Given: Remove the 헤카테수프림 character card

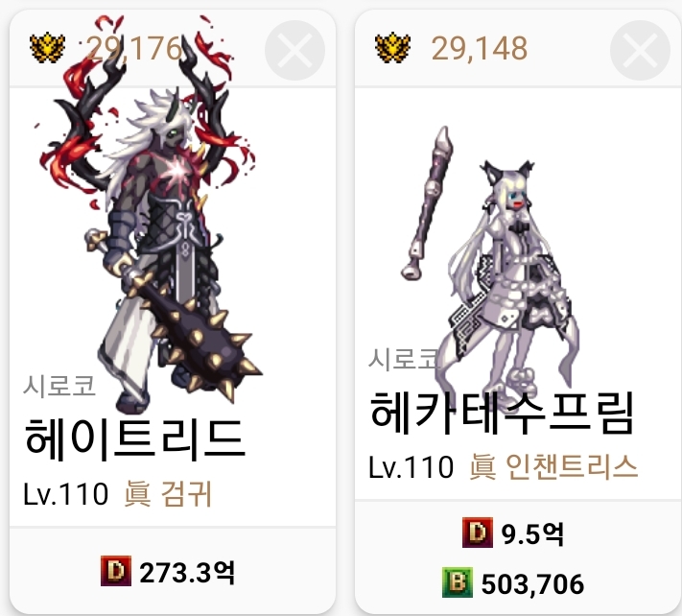Looking at the screenshot, I should tap(640, 50).
